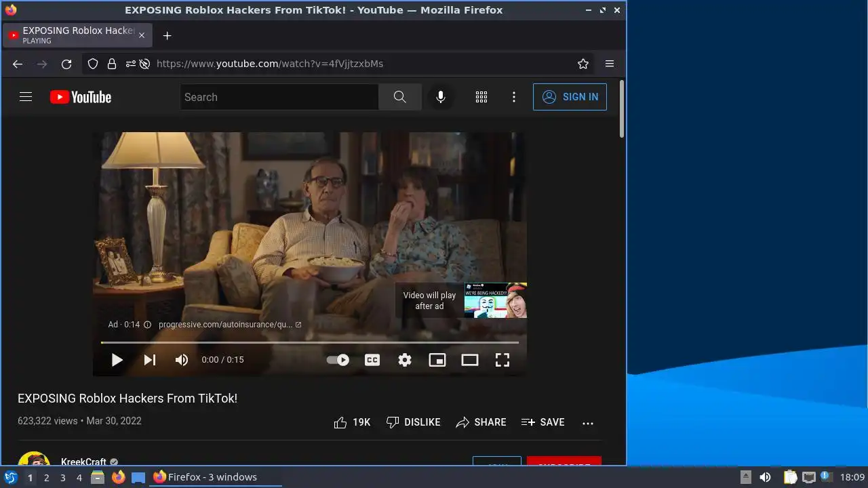Click the search magnifier button

point(400,97)
